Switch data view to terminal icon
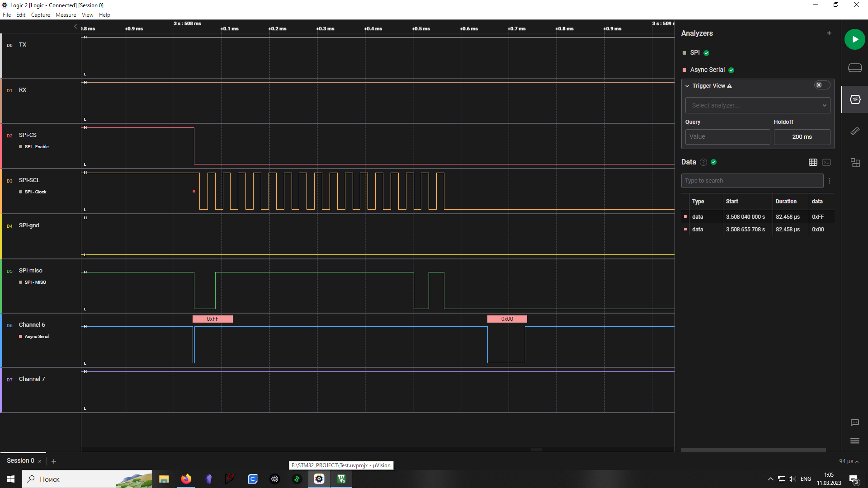The width and height of the screenshot is (868, 488). tap(826, 162)
